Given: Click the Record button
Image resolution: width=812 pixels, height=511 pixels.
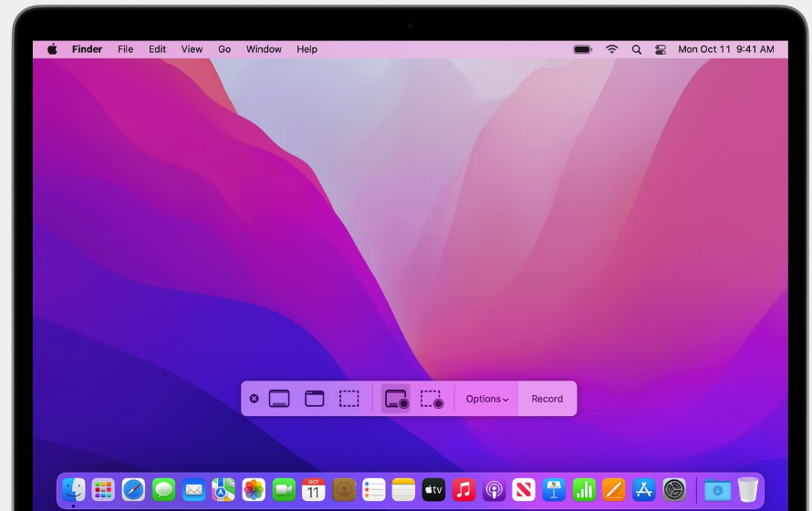Looking at the screenshot, I should pyautogui.click(x=547, y=399).
